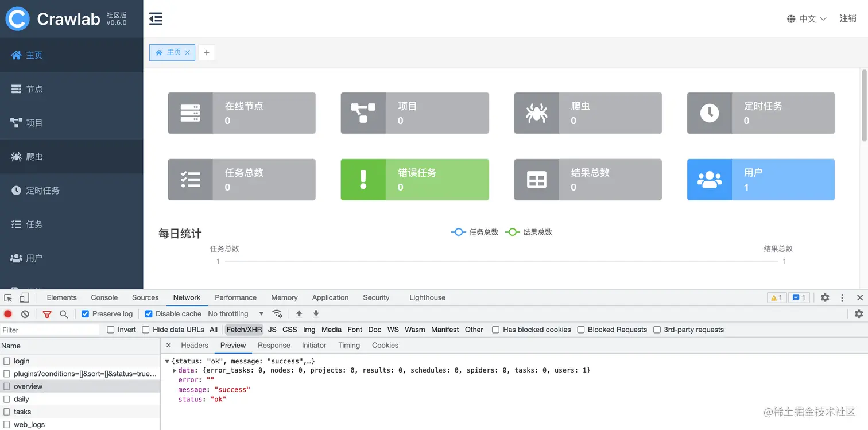The height and width of the screenshot is (430, 868).
Task: Open 用户 users sidebar entry
Action: 71,258
